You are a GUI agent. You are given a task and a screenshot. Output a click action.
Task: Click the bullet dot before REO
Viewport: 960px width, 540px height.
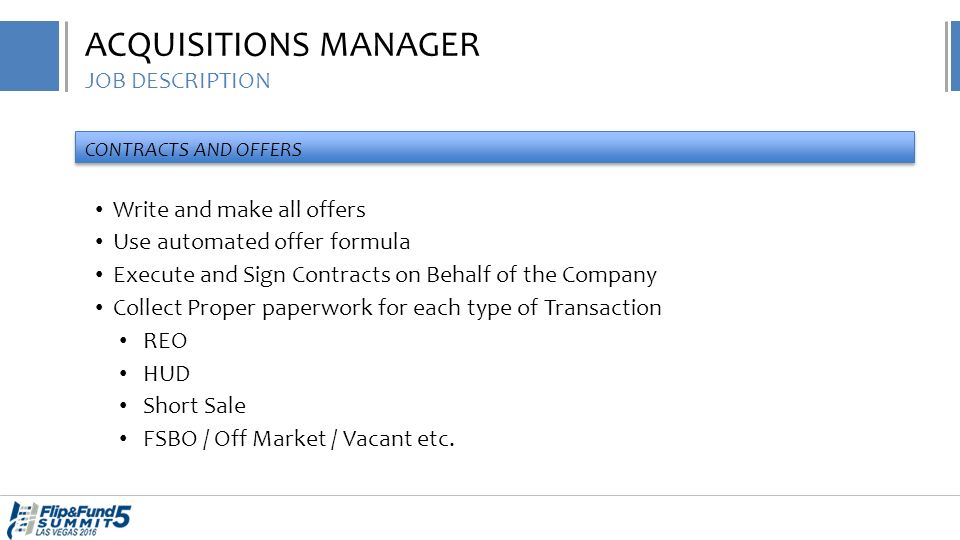click(124, 341)
